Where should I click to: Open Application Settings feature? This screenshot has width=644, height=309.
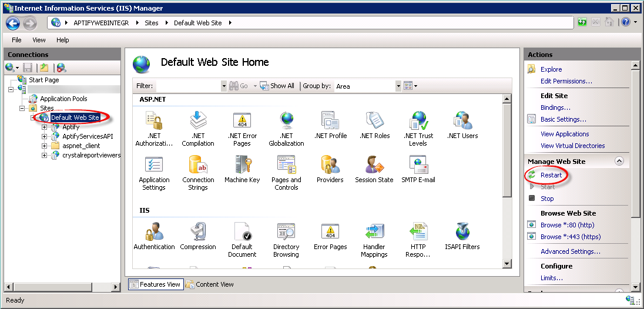coord(154,173)
